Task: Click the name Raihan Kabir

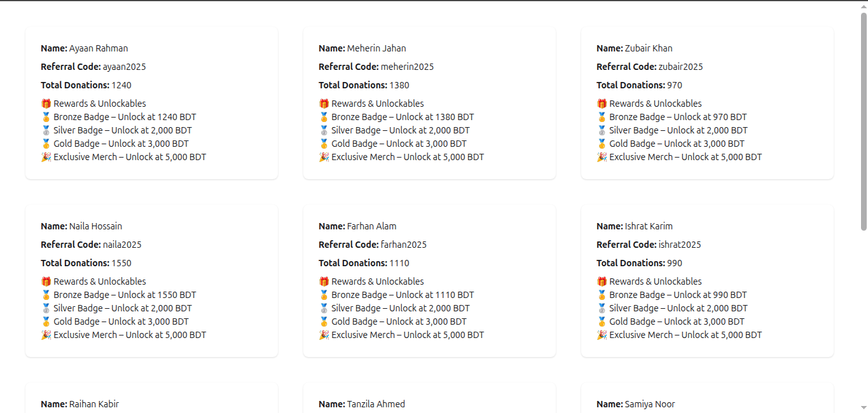Action: (x=94, y=404)
